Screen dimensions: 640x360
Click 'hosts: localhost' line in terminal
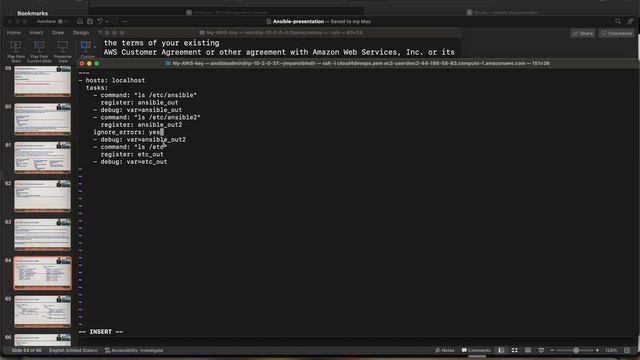111,80
